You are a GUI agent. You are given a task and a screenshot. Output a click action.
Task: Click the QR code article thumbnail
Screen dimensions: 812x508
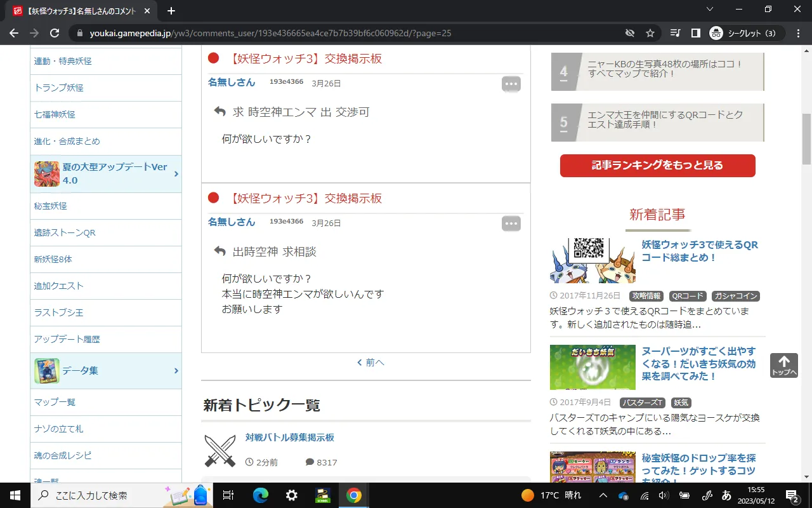[593, 260]
